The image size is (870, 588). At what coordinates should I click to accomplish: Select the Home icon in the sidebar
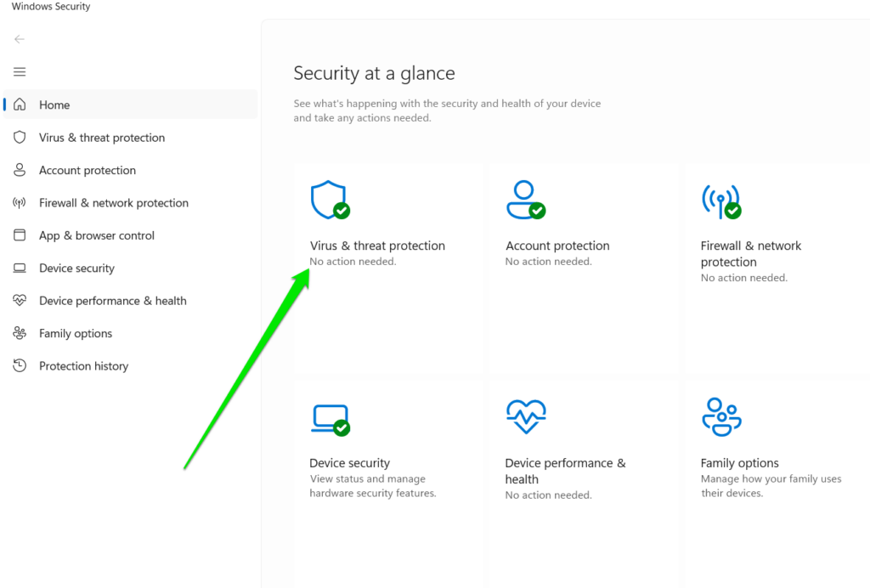(19, 104)
